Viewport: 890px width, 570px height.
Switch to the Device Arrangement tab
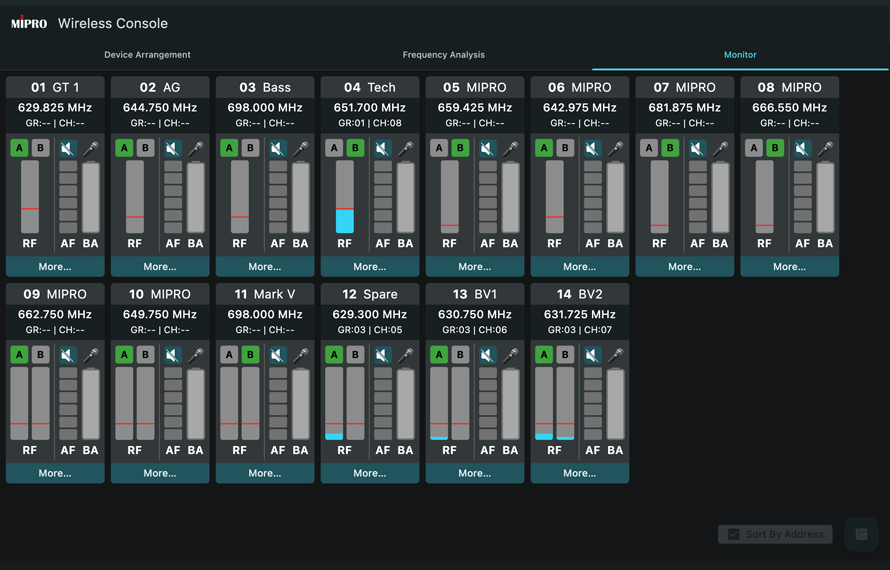(147, 55)
